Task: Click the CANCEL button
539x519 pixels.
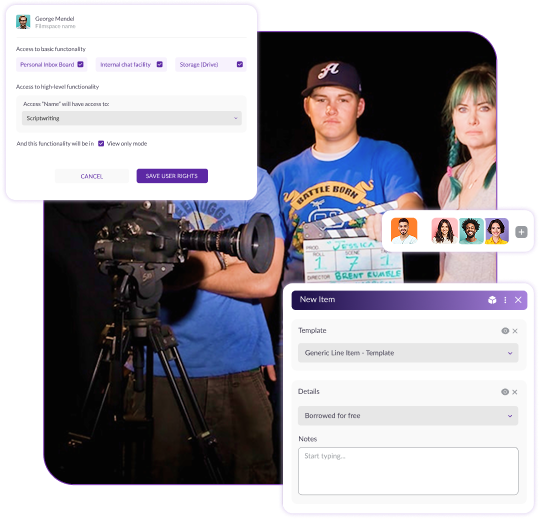Action: coord(92,176)
